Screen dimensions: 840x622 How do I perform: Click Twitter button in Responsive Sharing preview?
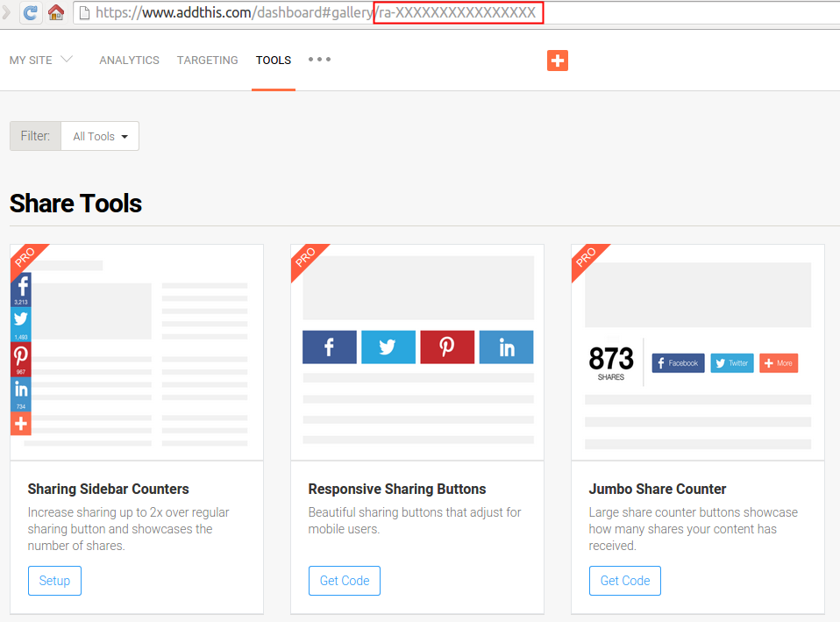(388, 347)
